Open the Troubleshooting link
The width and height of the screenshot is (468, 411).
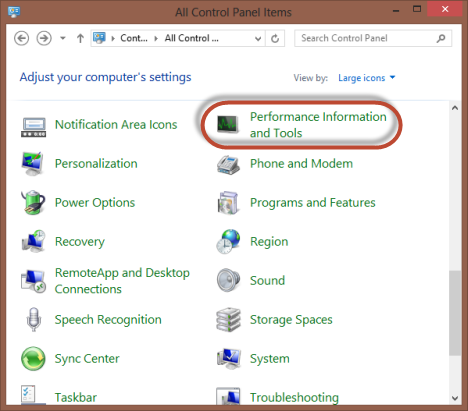294,398
